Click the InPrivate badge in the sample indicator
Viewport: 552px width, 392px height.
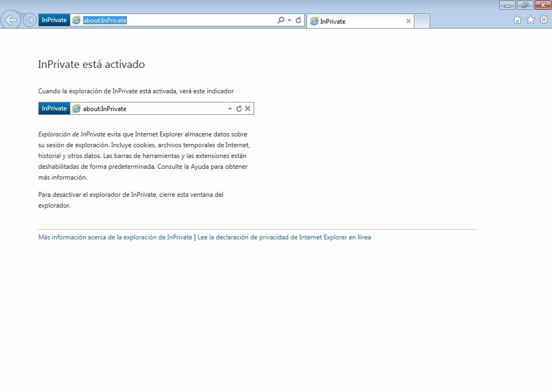point(54,108)
